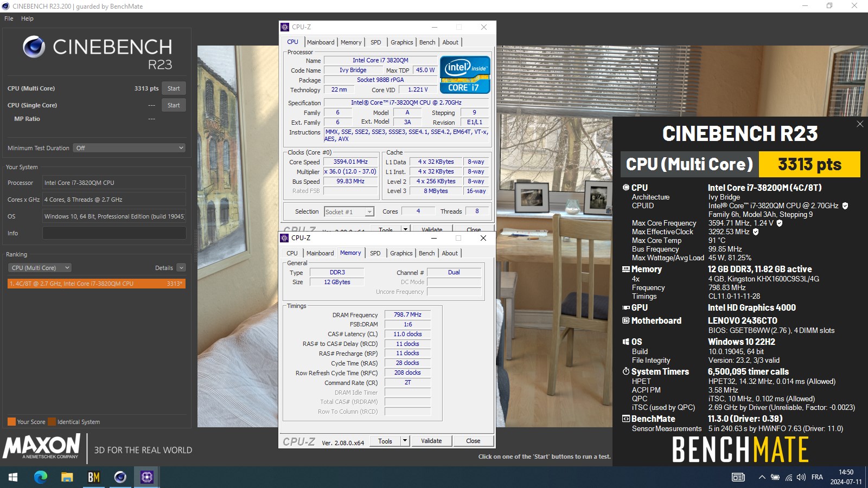Open Graphics tab in upper CPU-Z window
Image resolution: width=868 pixels, height=488 pixels.
point(402,42)
